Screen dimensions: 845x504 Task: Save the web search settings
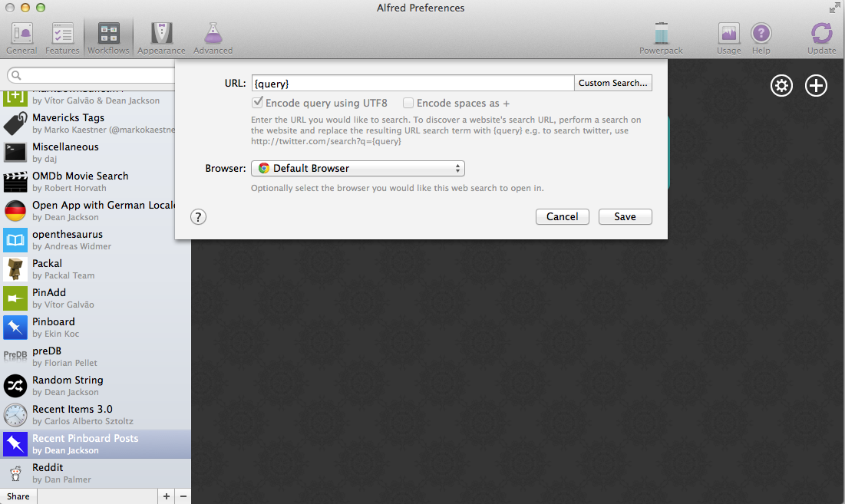click(x=625, y=216)
